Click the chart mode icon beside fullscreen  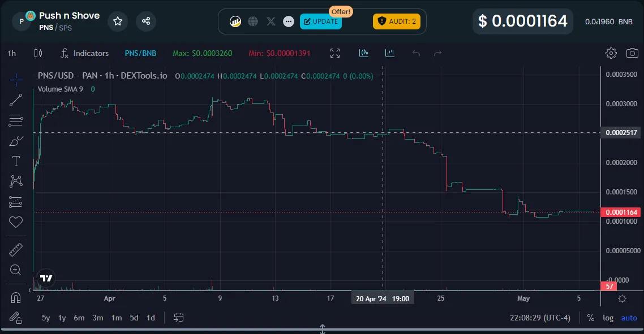(x=364, y=53)
